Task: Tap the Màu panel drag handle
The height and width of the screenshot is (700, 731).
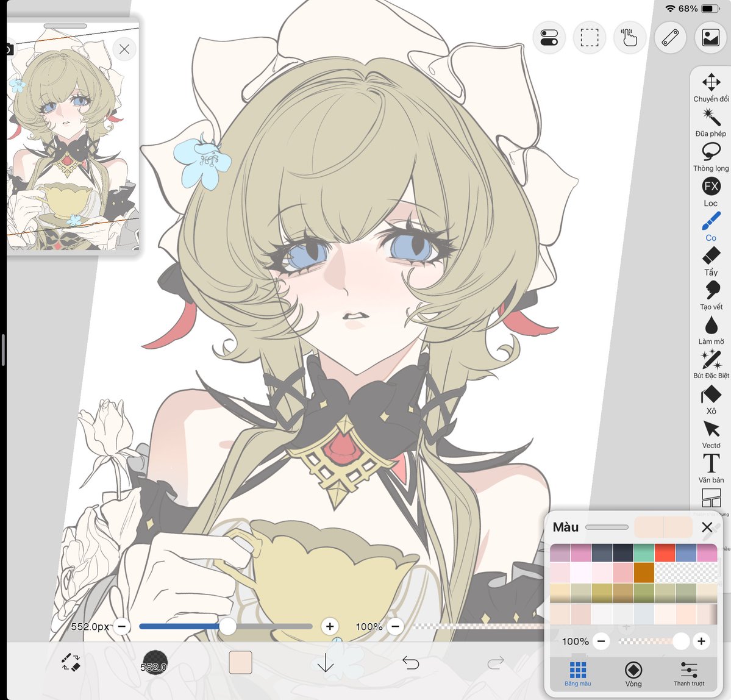Action: click(x=607, y=527)
